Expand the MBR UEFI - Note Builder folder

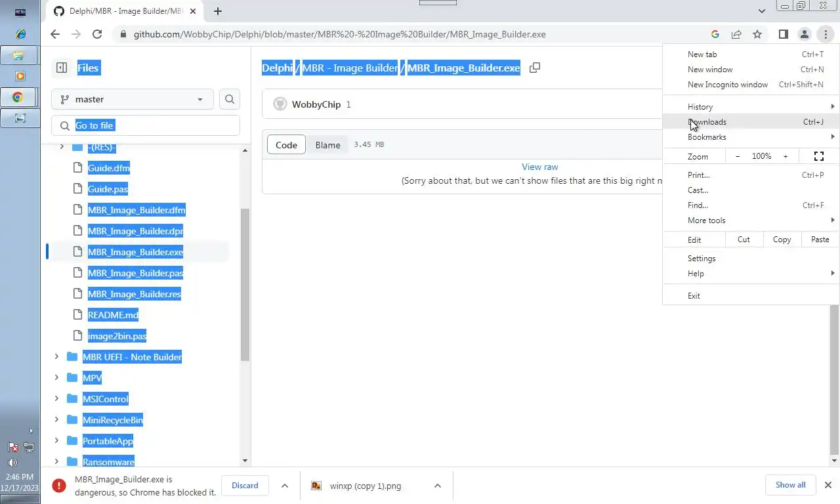pyautogui.click(x=56, y=357)
